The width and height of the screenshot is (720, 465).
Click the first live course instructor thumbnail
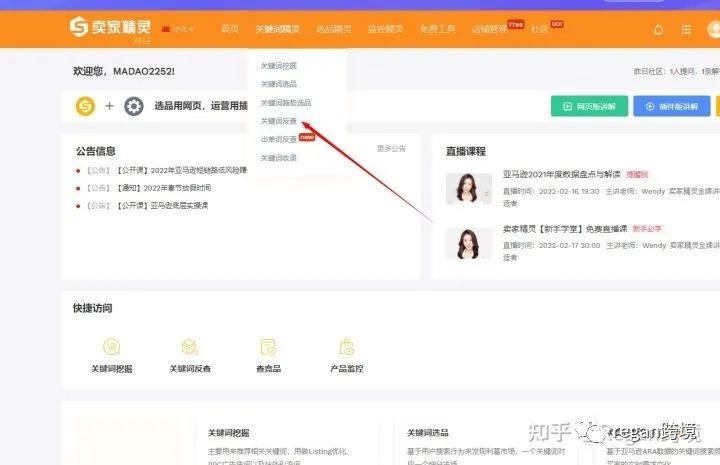pos(468,188)
